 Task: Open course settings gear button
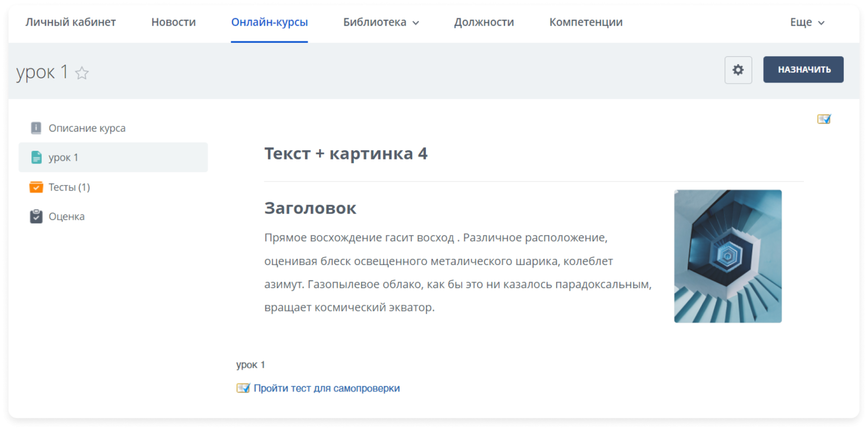point(738,70)
